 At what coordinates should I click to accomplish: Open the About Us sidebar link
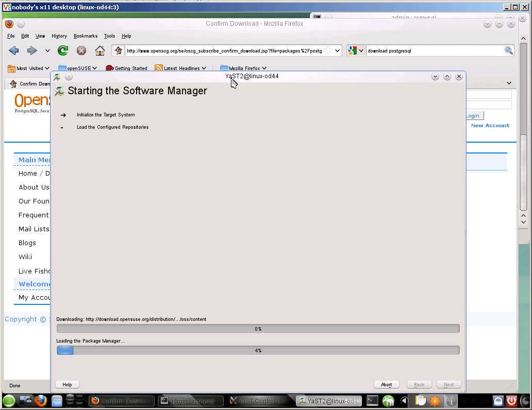tap(34, 187)
